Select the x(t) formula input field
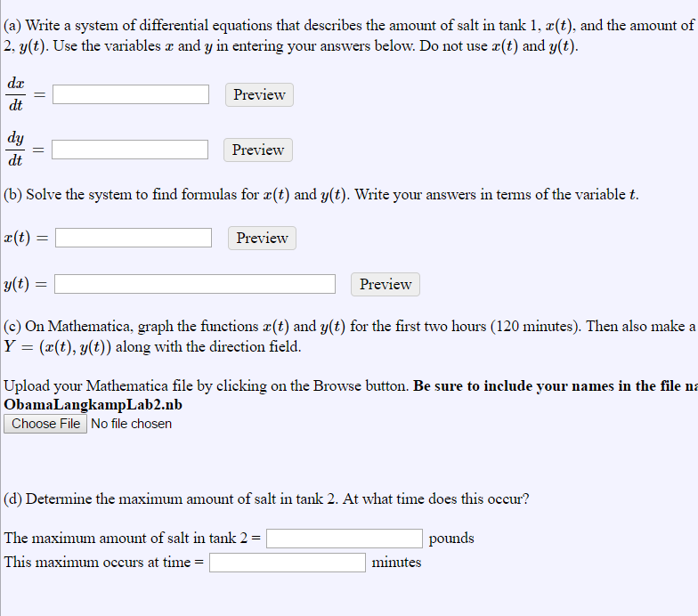 (x=134, y=238)
